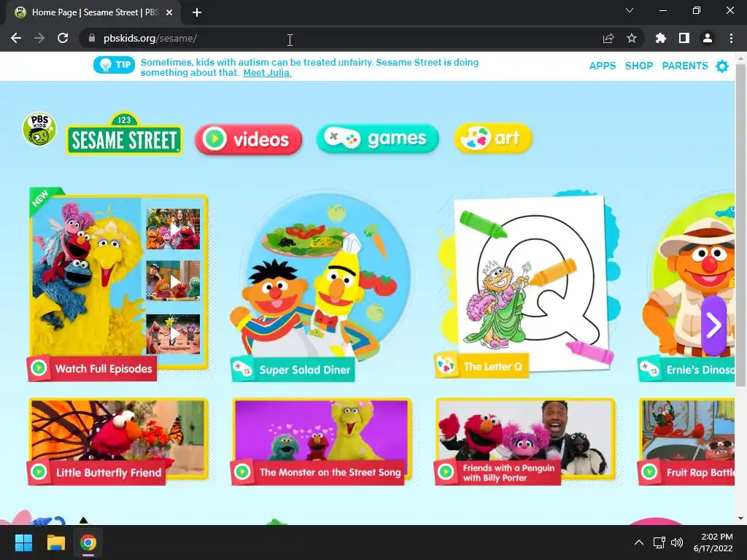Open the PARENTS link
The image size is (747, 560).
click(x=685, y=66)
